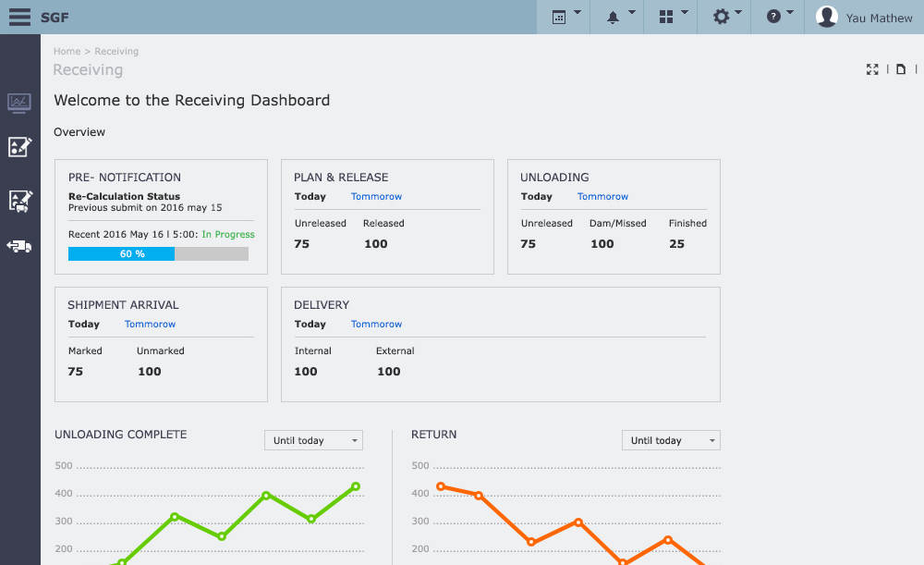Expand the apps grid dropdown
Screen dimensions: 924x565
(672, 17)
